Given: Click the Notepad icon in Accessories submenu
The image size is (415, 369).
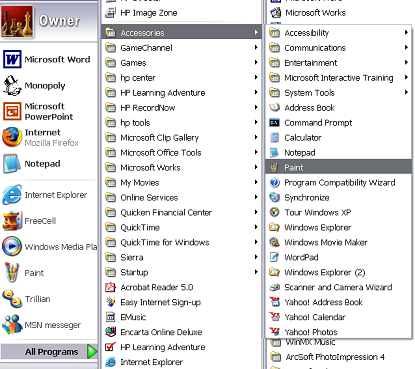Looking at the screenshot, I should click(x=274, y=152).
